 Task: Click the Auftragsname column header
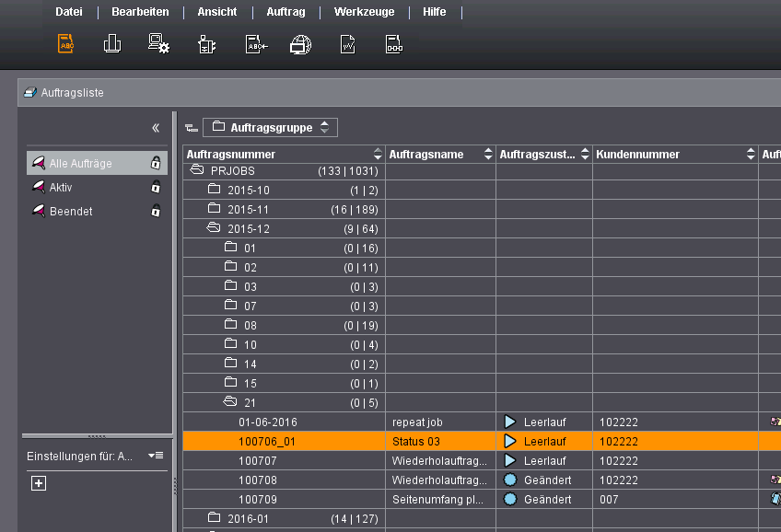440,155
